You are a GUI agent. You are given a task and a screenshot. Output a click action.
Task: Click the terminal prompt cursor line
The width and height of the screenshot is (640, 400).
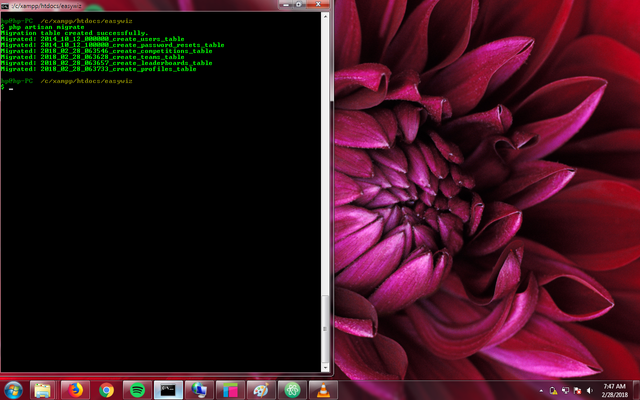(7, 87)
